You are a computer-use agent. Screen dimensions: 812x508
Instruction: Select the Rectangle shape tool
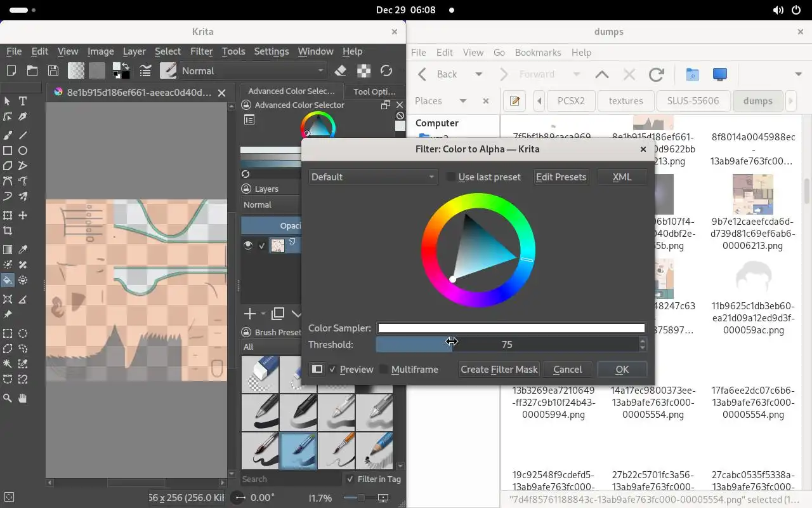[x=8, y=150]
